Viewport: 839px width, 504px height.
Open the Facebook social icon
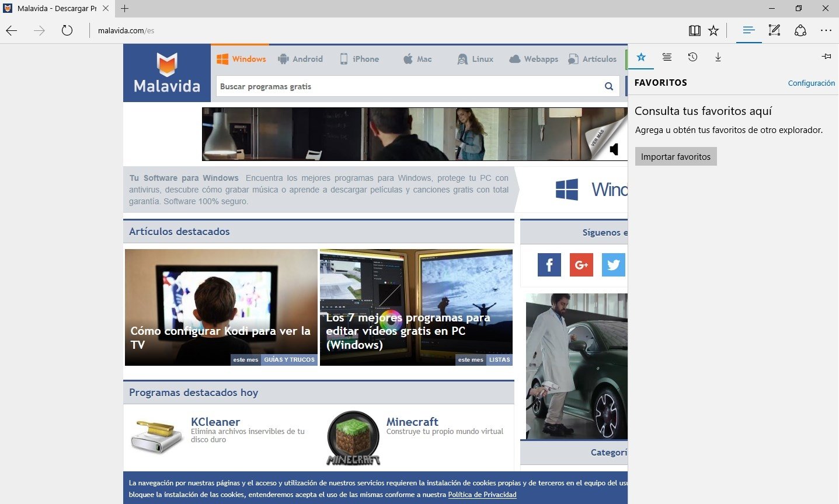pyautogui.click(x=549, y=265)
